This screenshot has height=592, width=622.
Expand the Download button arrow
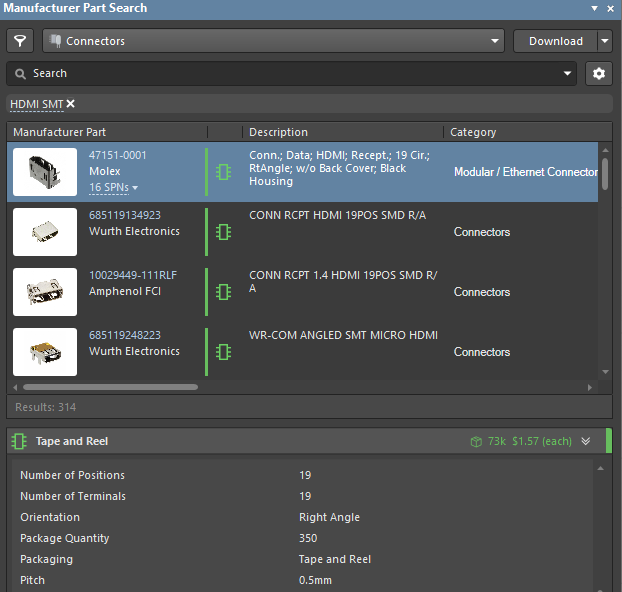point(605,41)
